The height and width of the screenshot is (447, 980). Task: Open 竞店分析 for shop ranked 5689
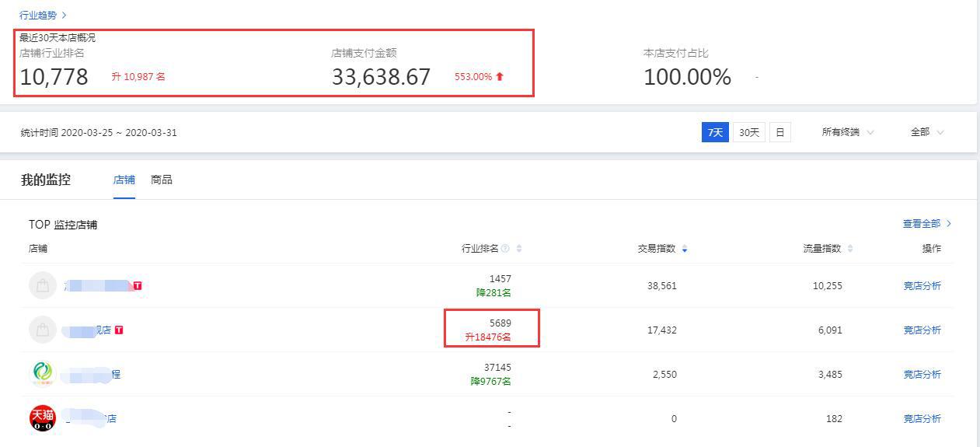922,330
